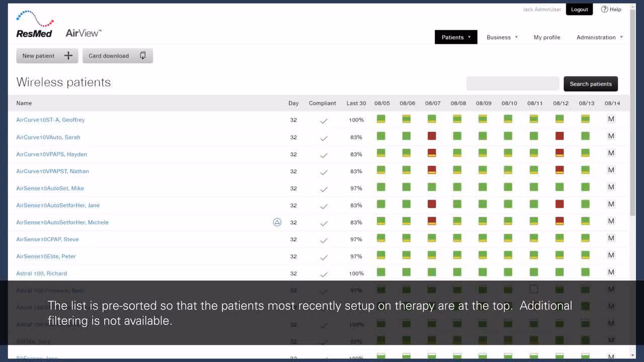644x362 pixels.
Task: Click the M icon for Geoffrey on 08/14
Action: (x=611, y=119)
